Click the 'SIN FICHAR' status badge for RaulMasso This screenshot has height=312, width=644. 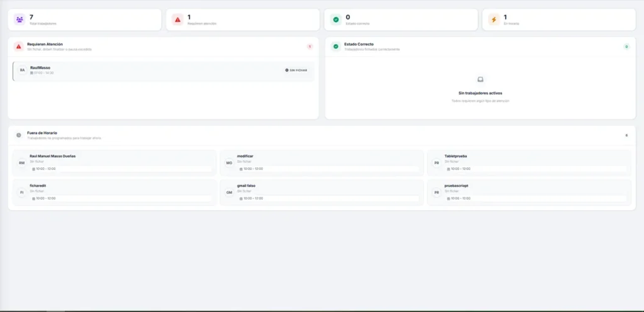click(x=296, y=70)
